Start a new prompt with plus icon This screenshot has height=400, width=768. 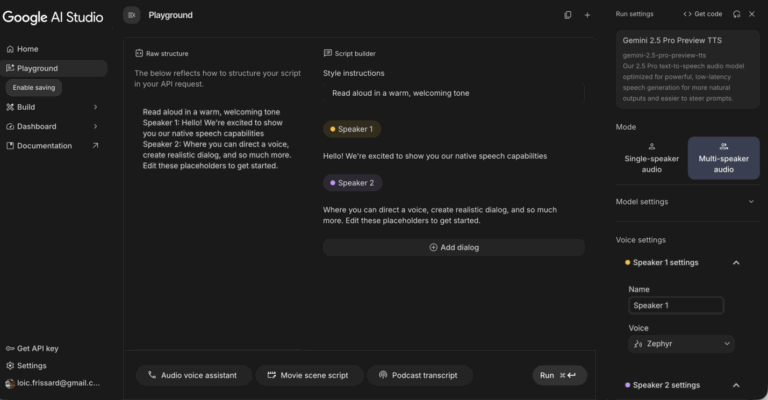point(587,15)
